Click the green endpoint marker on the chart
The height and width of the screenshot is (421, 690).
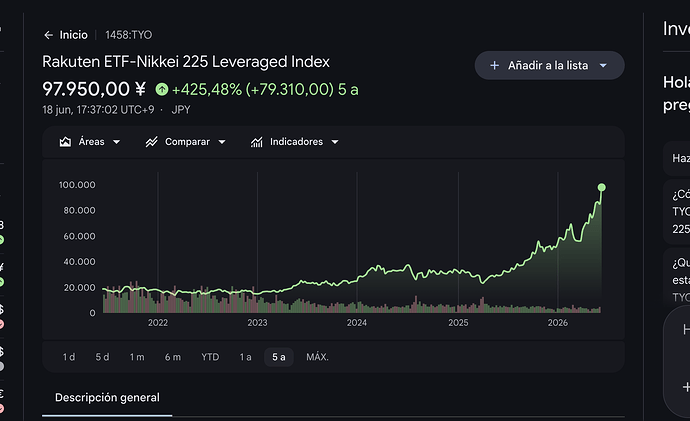pyautogui.click(x=602, y=187)
